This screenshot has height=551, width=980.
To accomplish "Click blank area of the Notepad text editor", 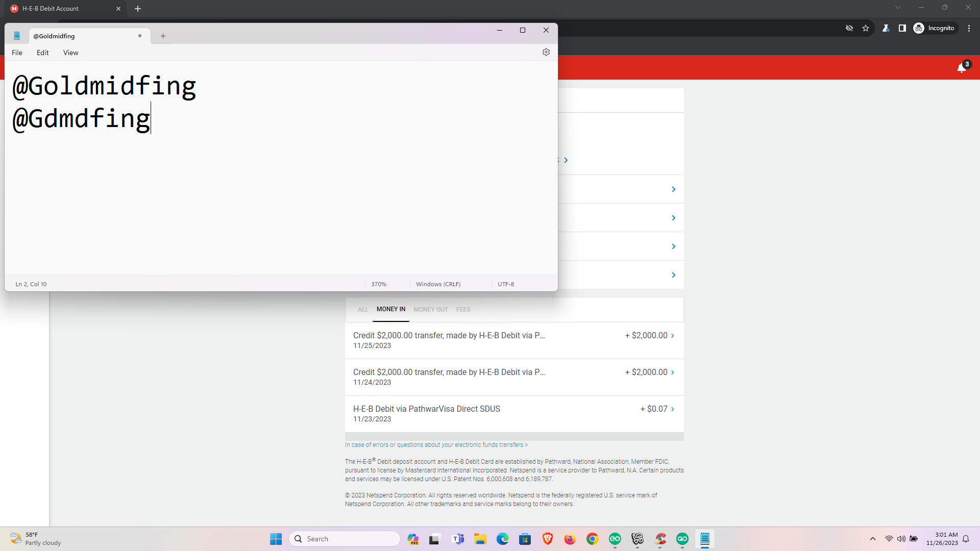I will [281, 204].
